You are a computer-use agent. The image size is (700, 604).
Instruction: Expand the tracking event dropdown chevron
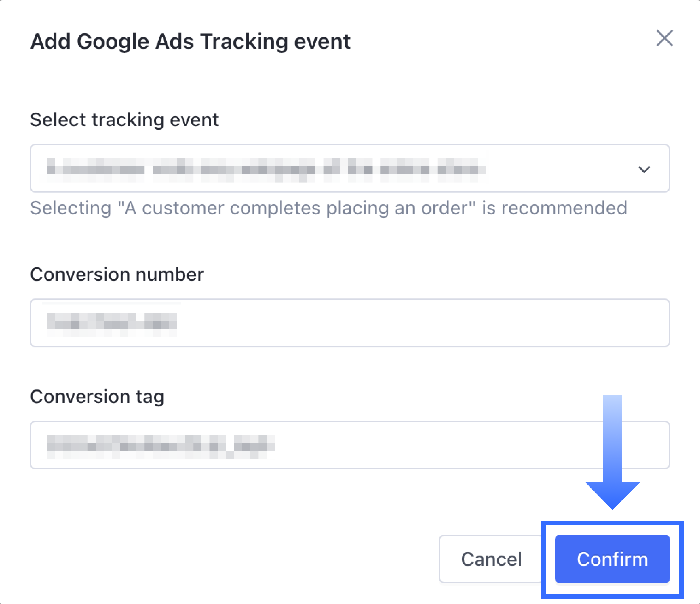pos(644,169)
